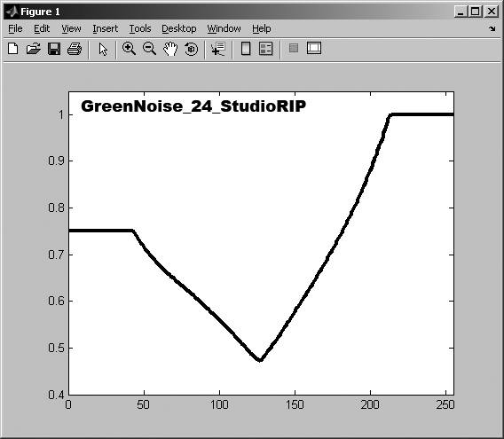Screen dimensions: 504x439
Task: Print the figure with printer icon
Action: pyautogui.click(x=75, y=49)
